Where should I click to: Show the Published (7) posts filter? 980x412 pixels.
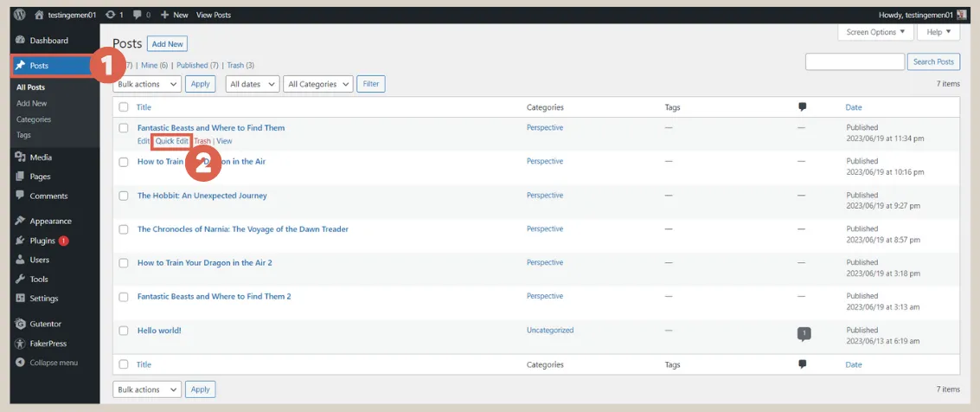coord(197,65)
